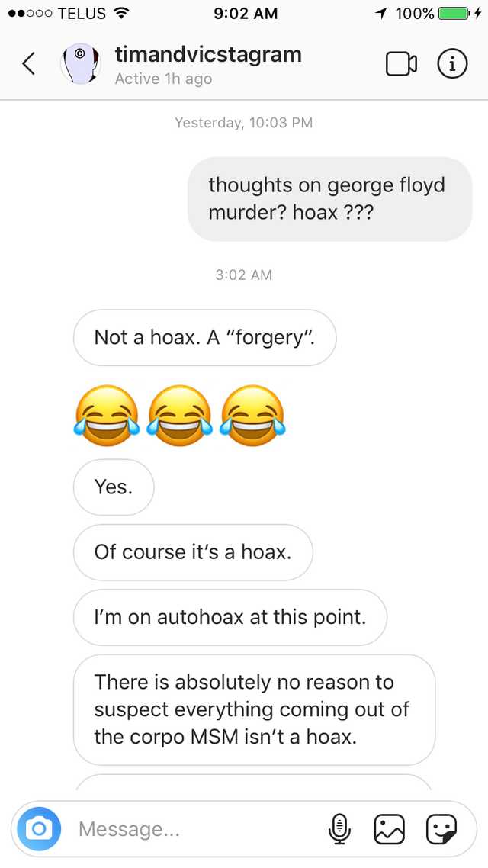The height and width of the screenshot is (868, 488).
Task: Tap the "I'm on autohoax" message
Action: [x=230, y=617]
